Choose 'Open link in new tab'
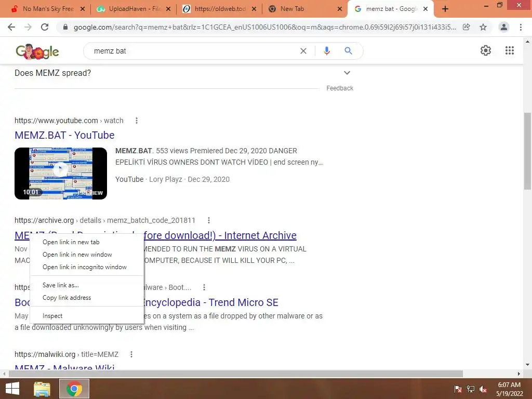The image size is (532, 399). [x=87, y=242]
